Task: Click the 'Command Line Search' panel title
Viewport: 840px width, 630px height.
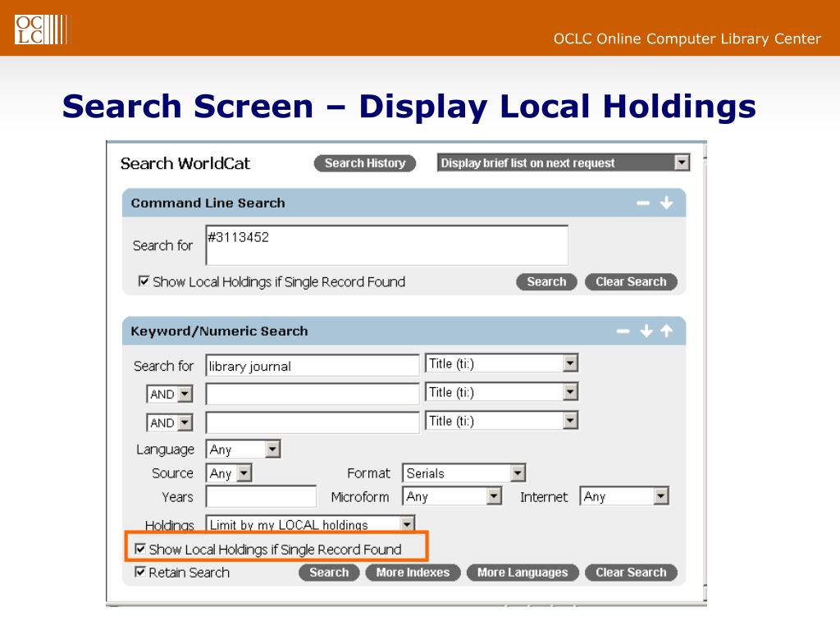Action: pos(208,203)
